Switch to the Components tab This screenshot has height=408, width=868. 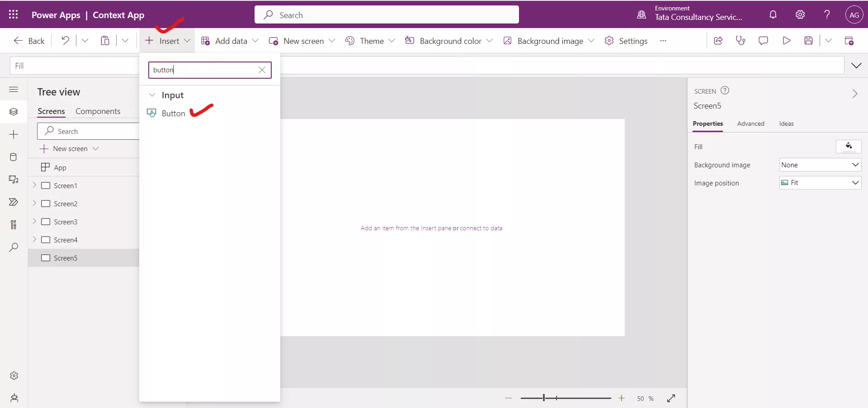coord(98,111)
